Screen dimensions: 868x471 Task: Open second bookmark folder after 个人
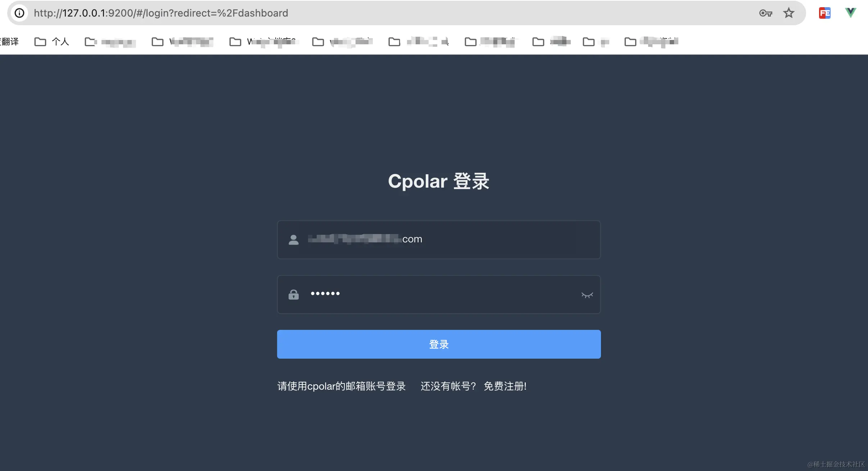[110, 42]
